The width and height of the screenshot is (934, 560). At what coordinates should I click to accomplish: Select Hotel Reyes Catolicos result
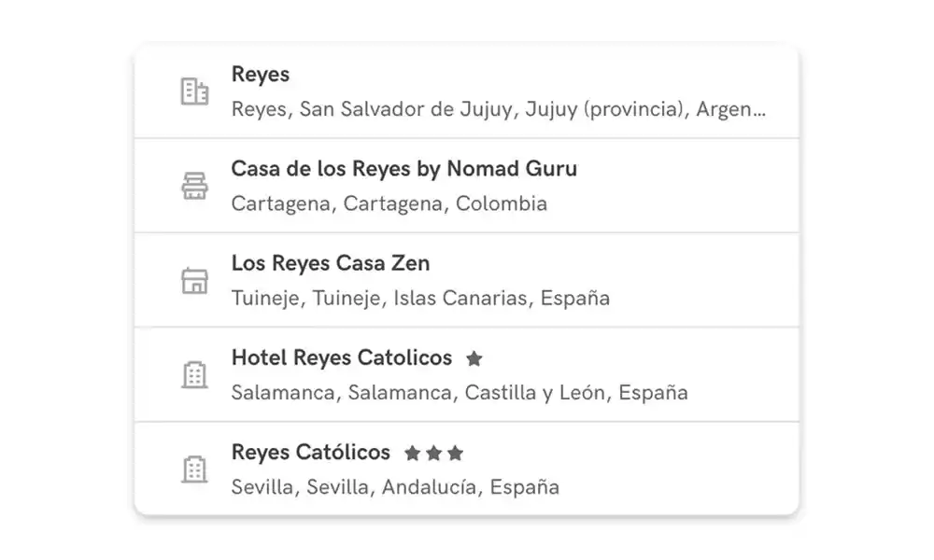coord(341,357)
